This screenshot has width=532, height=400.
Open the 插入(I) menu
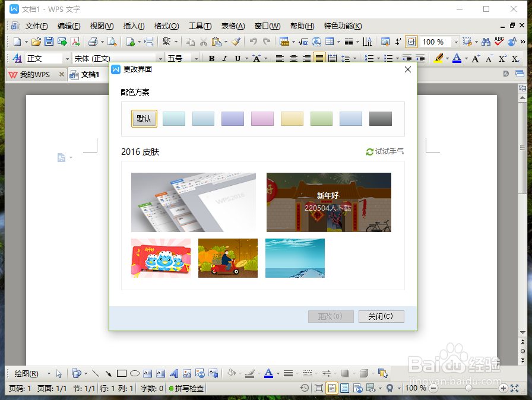click(134, 26)
